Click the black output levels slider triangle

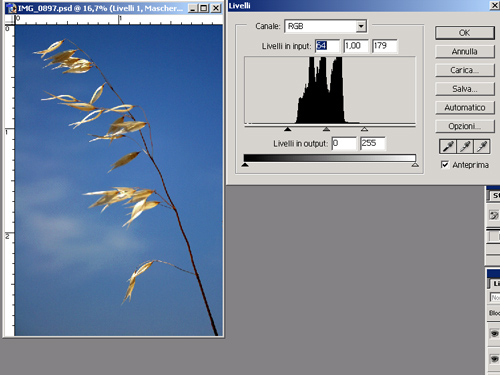(245, 165)
